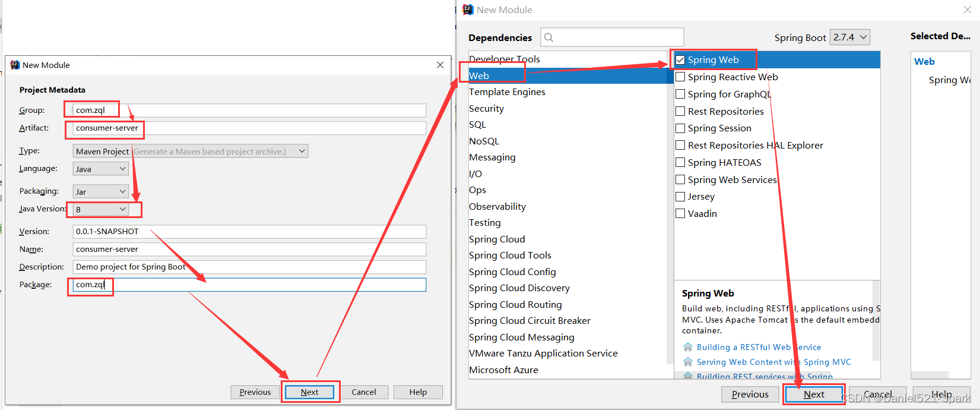Click home icon beside Building a RESTful Web Service
The width and height of the screenshot is (980, 410).
point(688,347)
